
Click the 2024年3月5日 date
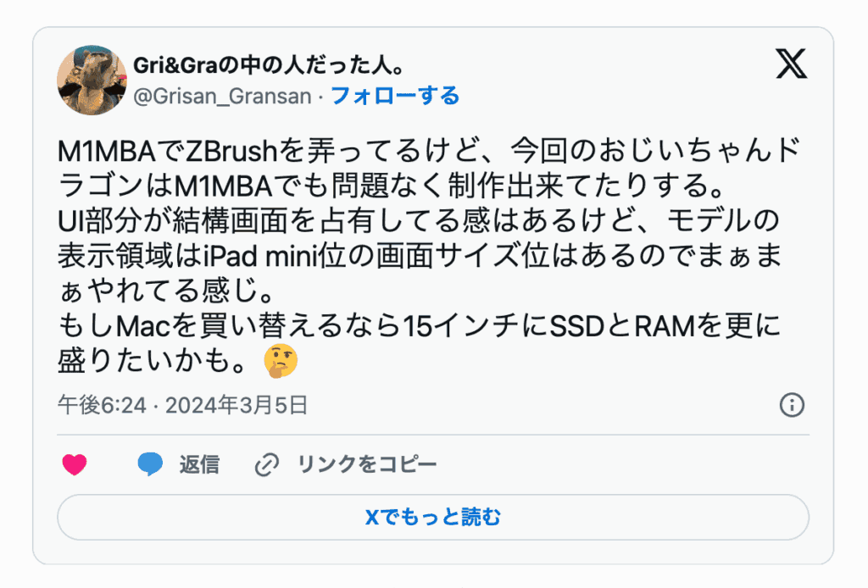point(236,406)
